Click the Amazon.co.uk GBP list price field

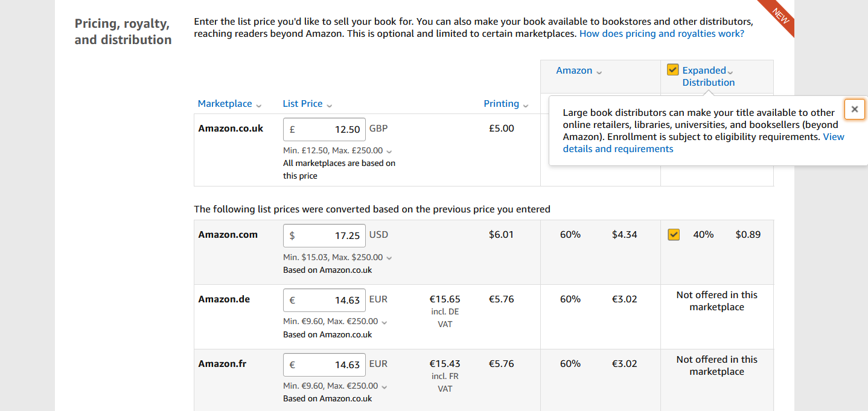324,130
